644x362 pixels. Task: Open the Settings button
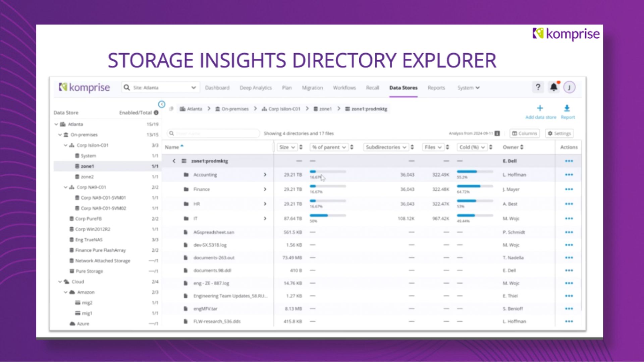pyautogui.click(x=559, y=133)
